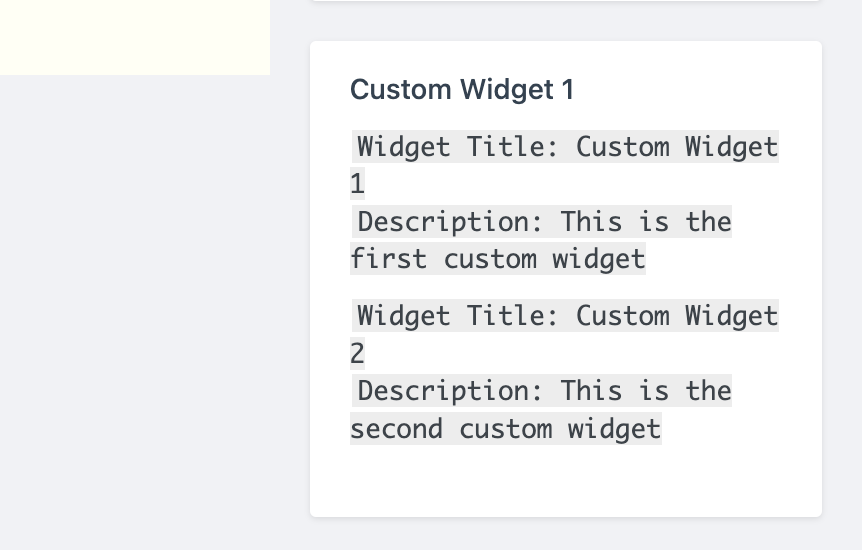Select "Custom Widget" text in second title line

pos(677,316)
